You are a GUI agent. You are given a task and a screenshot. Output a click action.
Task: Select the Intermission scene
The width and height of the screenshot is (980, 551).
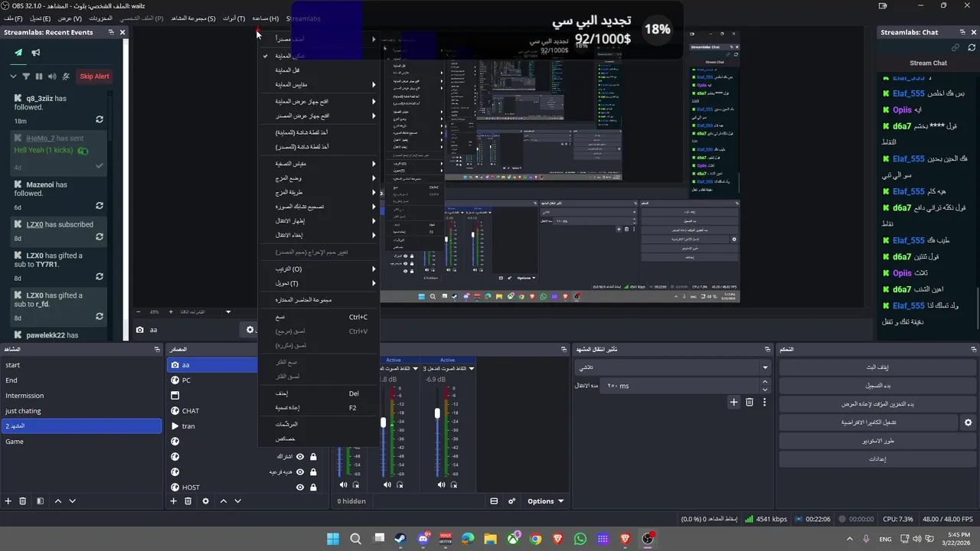82,396
